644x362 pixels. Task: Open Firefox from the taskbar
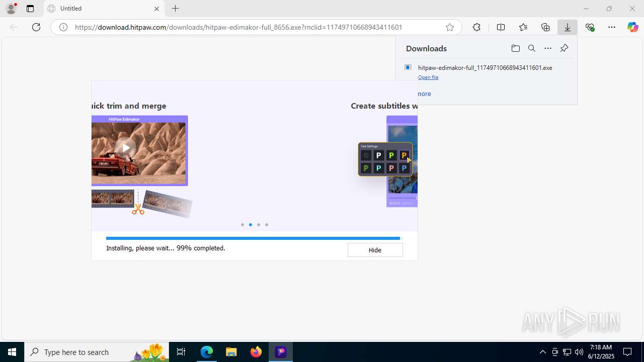coord(256,352)
